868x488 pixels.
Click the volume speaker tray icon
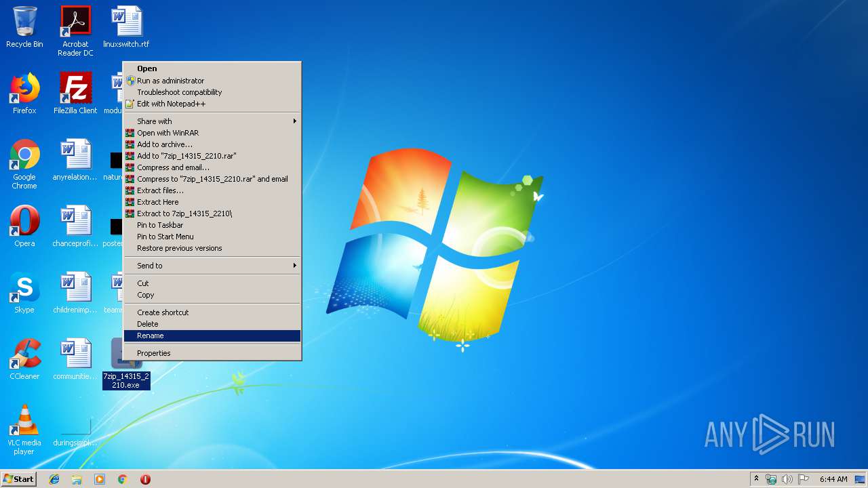[x=787, y=479]
